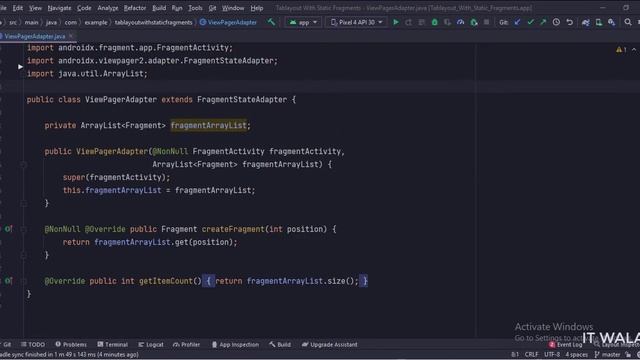This screenshot has height=360, width=640.
Task: Open the Git menu in menu bar
Action: click(x=212, y=8)
